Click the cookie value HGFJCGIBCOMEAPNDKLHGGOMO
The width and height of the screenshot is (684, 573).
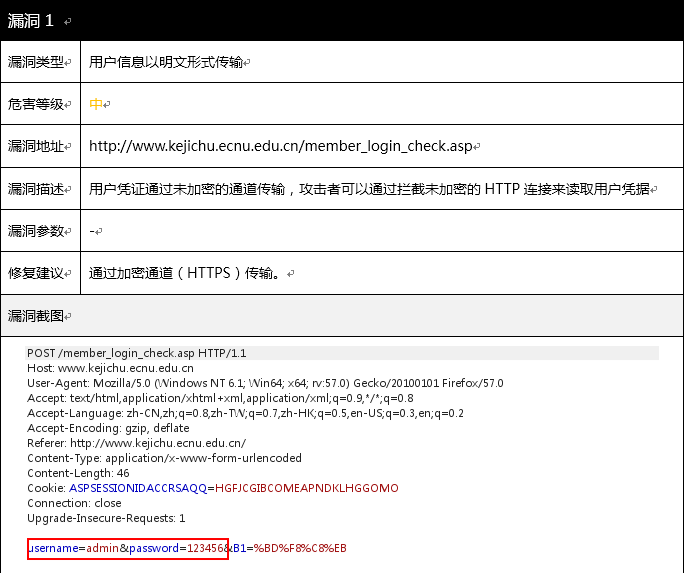pyautogui.click(x=307, y=488)
